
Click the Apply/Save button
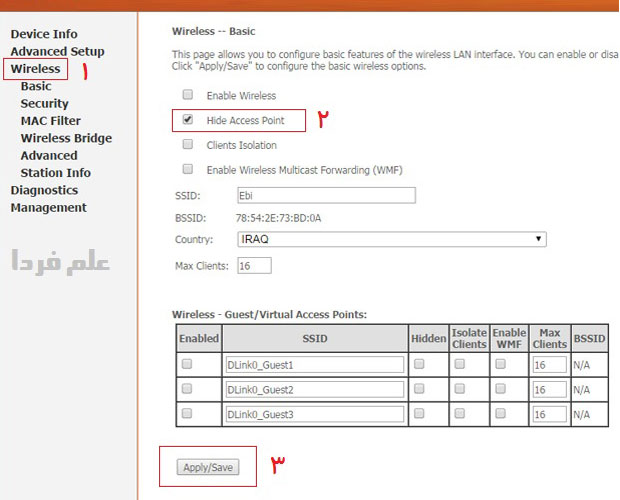pos(208,467)
